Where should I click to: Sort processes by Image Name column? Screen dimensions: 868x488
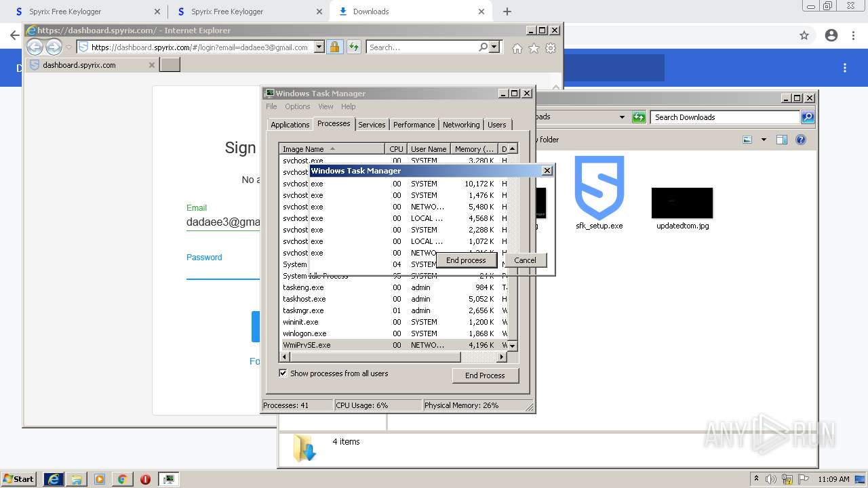click(x=332, y=149)
